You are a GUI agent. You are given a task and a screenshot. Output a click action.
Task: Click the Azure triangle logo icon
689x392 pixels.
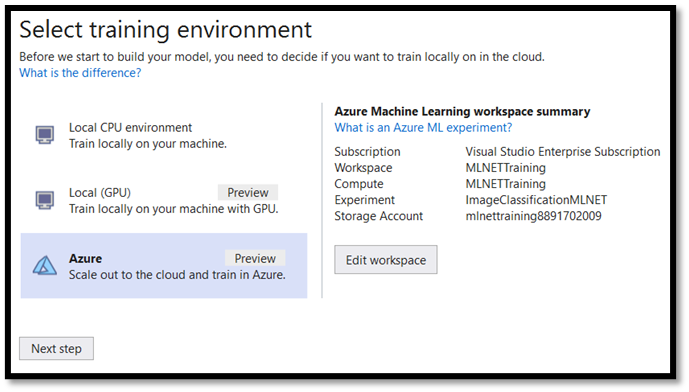tap(45, 265)
